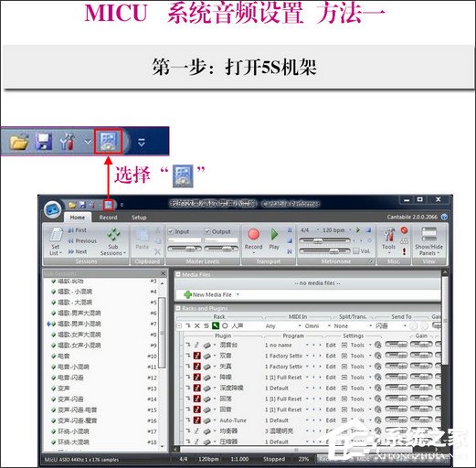Click settings window icon on 双音 row

point(344,356)
